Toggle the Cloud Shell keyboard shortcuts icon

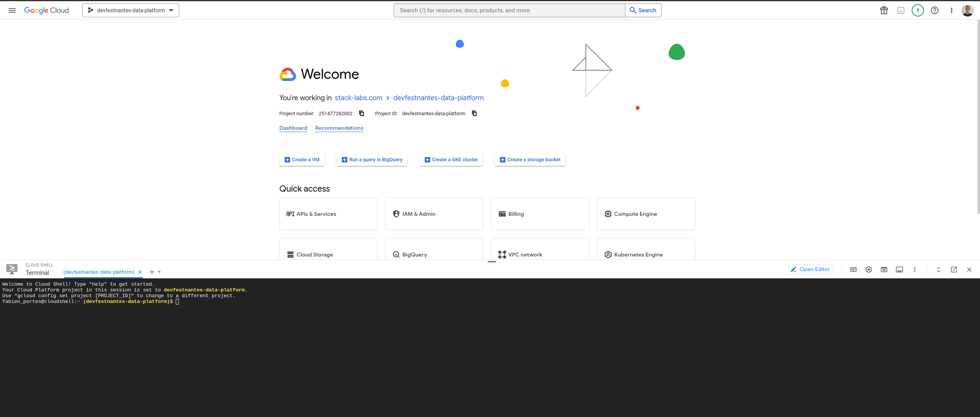pos(853,270)
